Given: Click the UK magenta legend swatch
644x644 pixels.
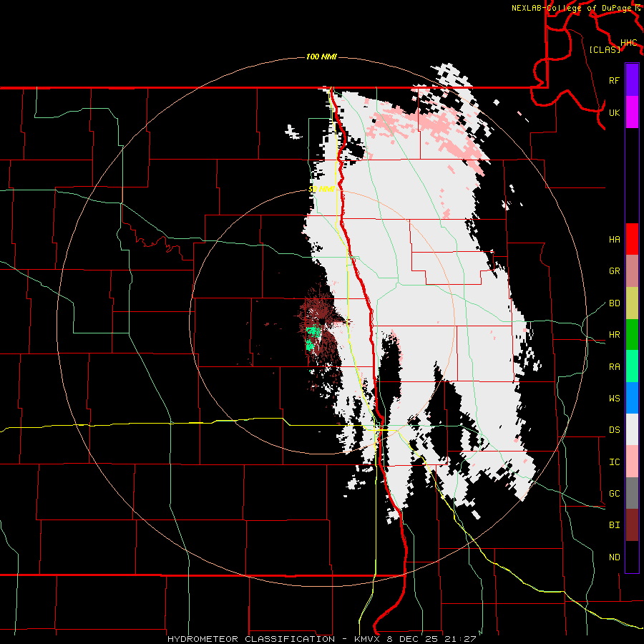Looking at the screenshot, I should tap(632, 112).
